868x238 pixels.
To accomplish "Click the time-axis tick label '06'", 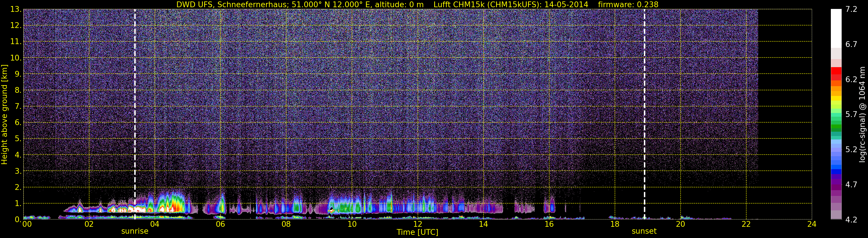I will 220,224.
